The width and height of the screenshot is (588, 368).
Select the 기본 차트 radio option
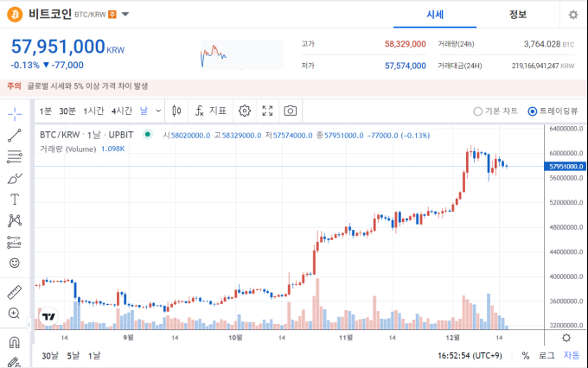click(495, 111)
